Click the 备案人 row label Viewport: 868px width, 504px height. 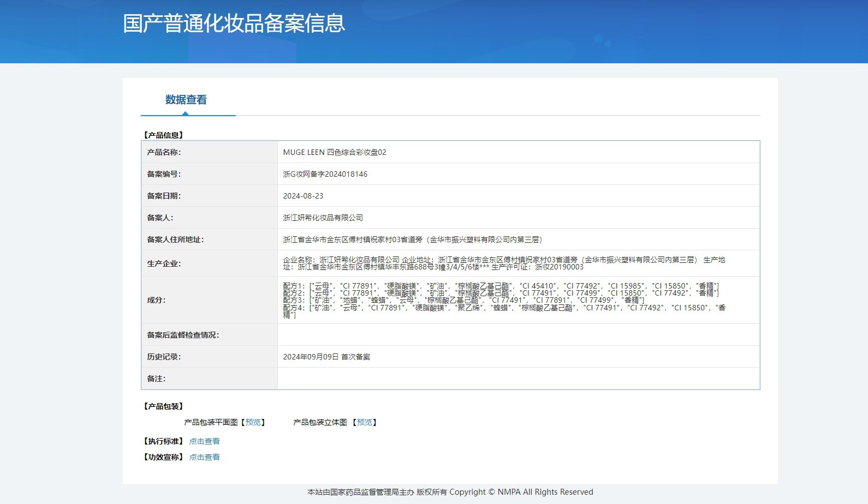coord(160,218)
